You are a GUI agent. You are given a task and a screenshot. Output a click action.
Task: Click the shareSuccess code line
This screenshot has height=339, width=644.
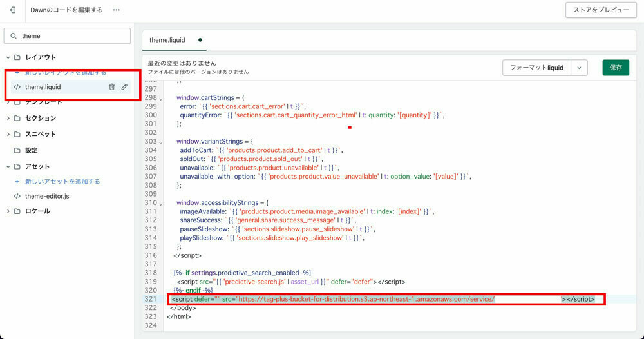(268, 220)
